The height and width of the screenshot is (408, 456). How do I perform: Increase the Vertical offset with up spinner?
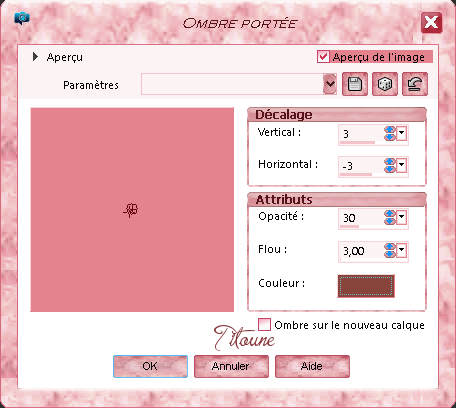point(389,130)
